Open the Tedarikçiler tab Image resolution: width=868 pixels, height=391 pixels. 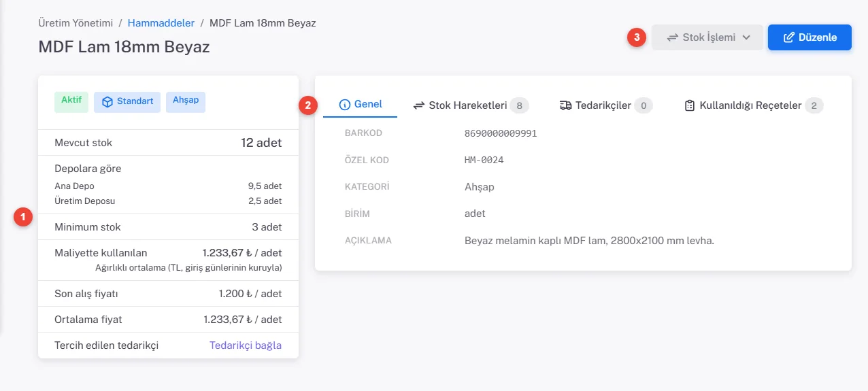pos(606,105)
